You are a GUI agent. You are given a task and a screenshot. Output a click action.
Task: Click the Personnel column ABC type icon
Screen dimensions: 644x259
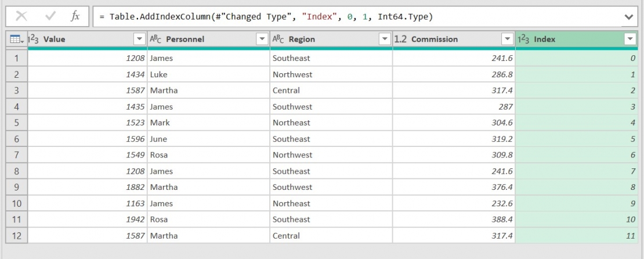coord(155,39)
